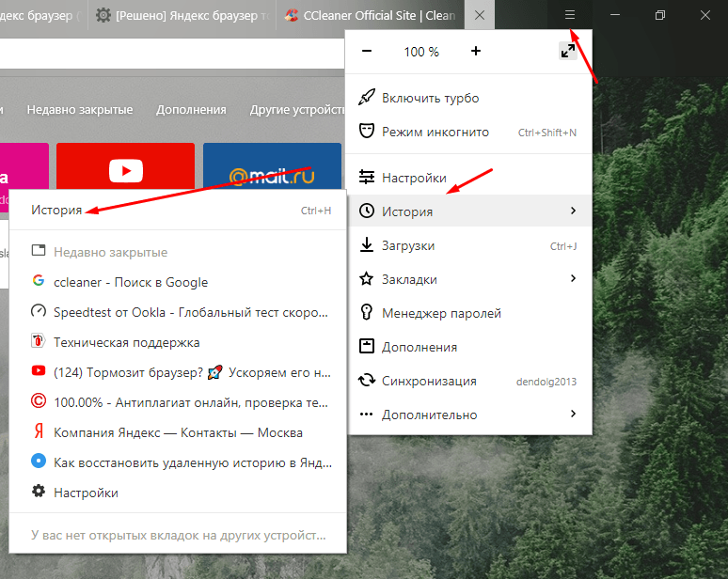Screen dimensions: 728x579
Task: Open Как восстановить удаленную историю entry
Action: click(178, 462)
